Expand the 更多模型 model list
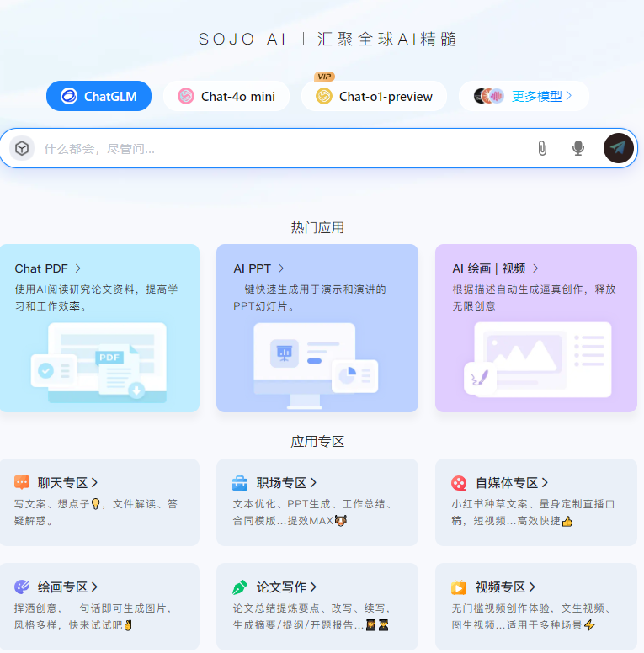The height and width of the screenshot is (653, 644). tap(541, 96)
